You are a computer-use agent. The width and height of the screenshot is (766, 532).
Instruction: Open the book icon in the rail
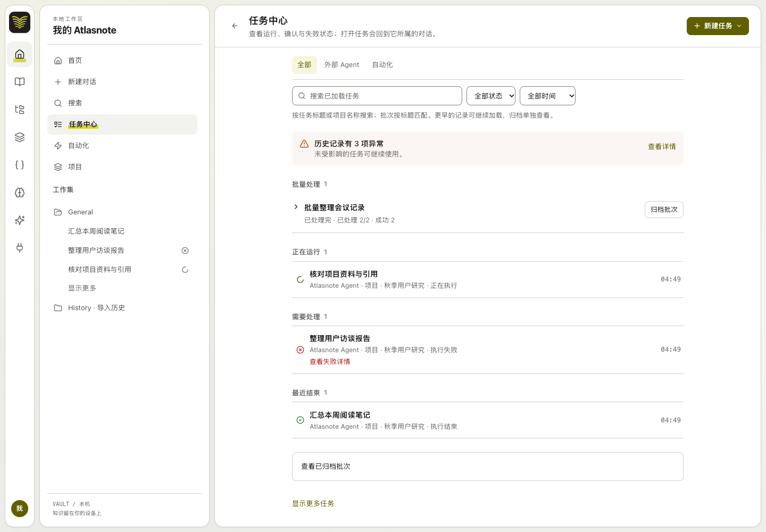point(20,82)
